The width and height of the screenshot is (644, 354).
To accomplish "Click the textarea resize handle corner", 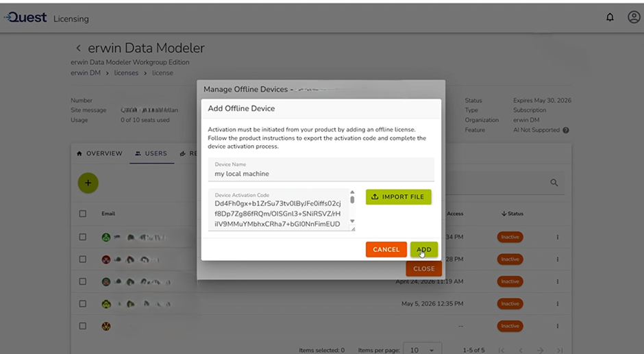I will point(353,229).
